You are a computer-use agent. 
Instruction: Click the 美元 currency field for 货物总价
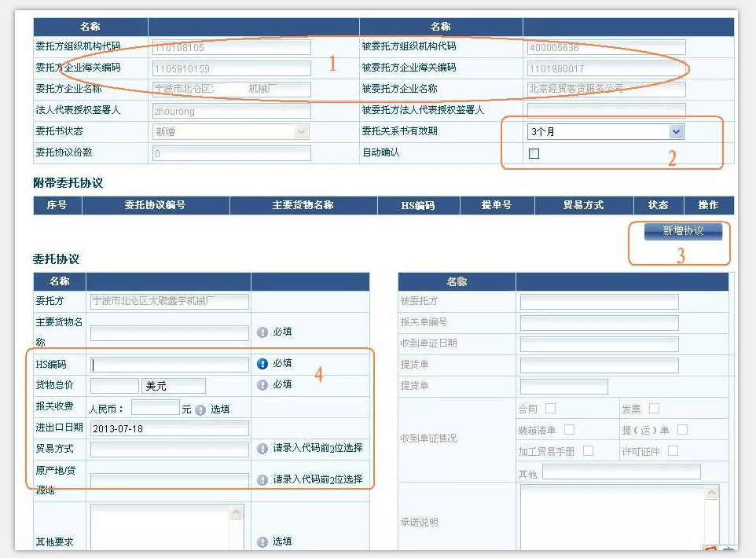pos(173,386)
